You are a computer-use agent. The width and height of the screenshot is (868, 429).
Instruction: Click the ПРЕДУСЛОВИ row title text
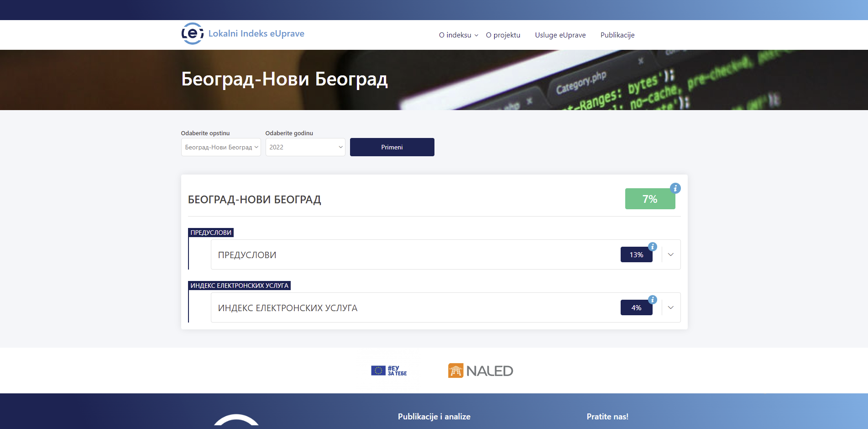pyautogui.click(x=247, y=255)
